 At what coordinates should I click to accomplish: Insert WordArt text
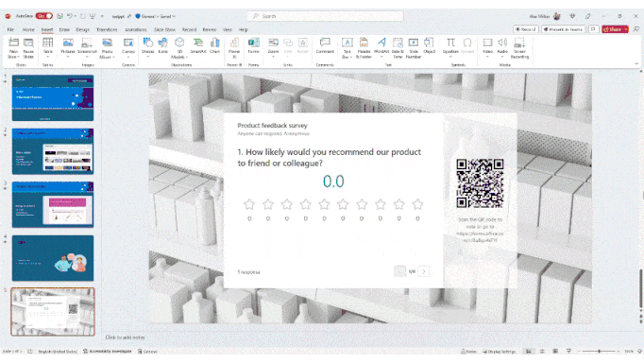click(x=381, y=47)
